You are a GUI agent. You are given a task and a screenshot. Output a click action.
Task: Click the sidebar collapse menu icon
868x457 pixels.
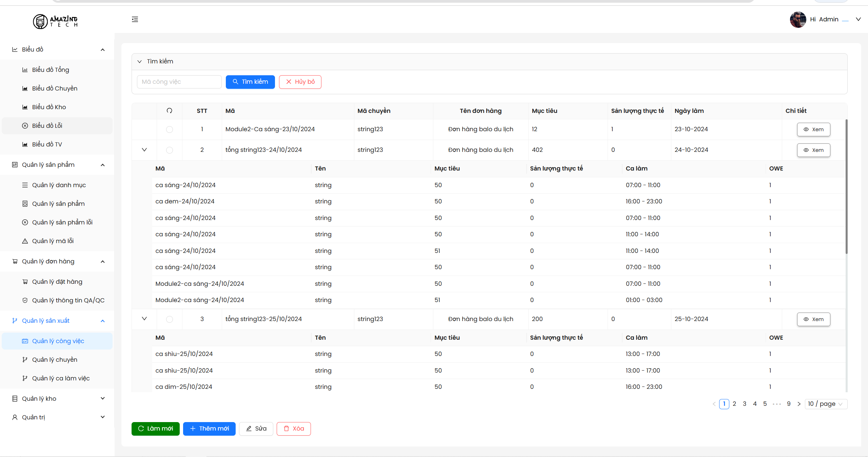[135, 19]
